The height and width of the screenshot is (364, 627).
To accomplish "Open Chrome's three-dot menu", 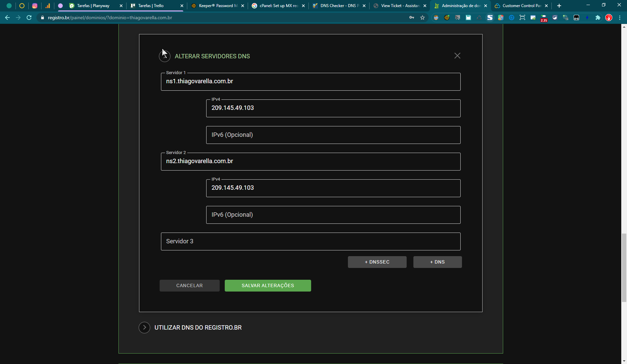I will (620, 18).
